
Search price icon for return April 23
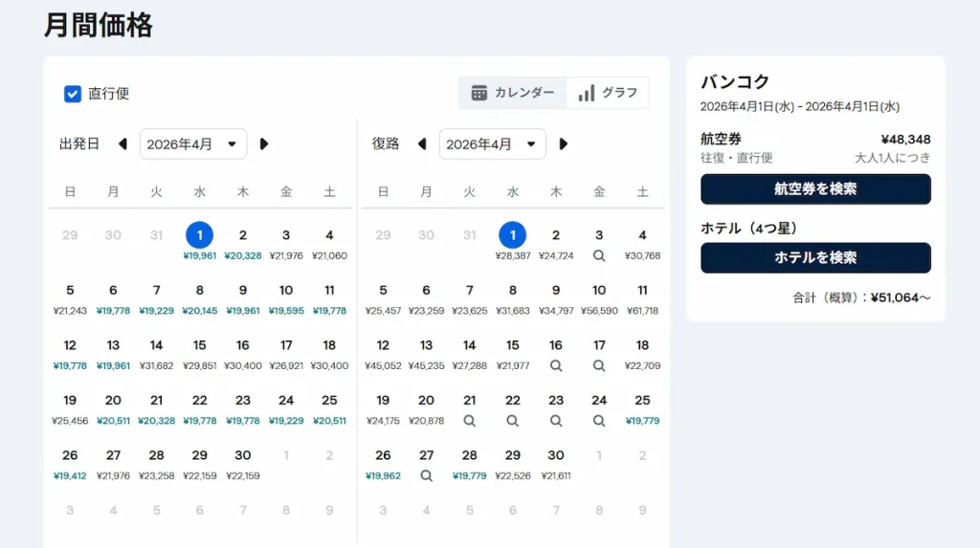point(556,421)
